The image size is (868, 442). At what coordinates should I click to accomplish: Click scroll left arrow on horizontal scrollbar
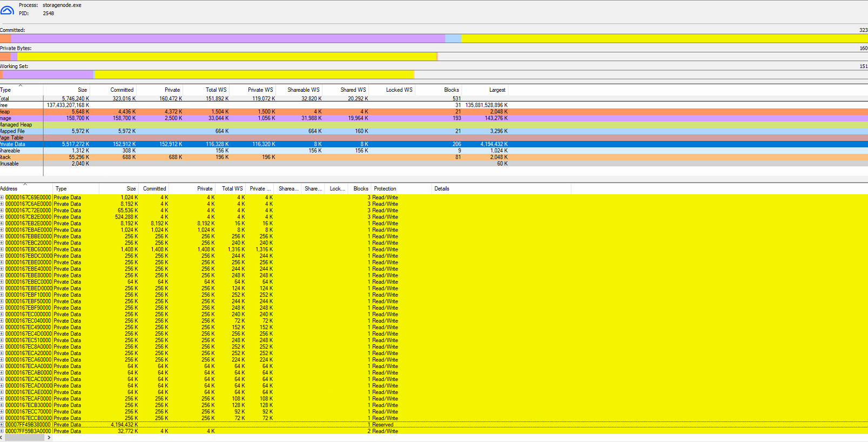pos(2,438)
